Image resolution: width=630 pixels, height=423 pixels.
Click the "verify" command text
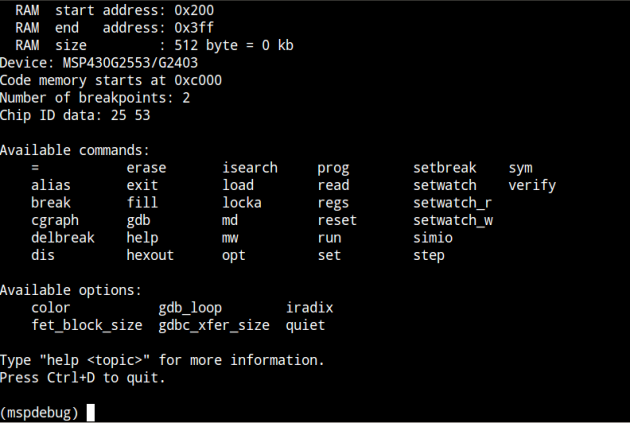[532, 185]
